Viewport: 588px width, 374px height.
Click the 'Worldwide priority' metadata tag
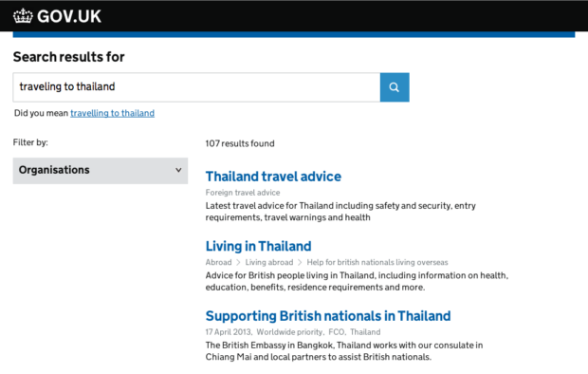289,332
